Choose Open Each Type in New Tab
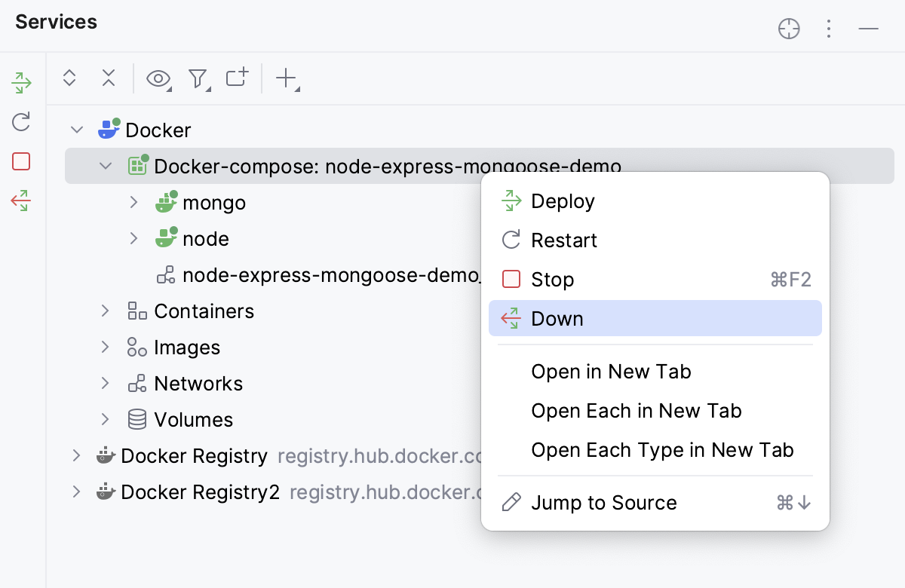This screenshot has width=905, height=588. click(662, 449)
